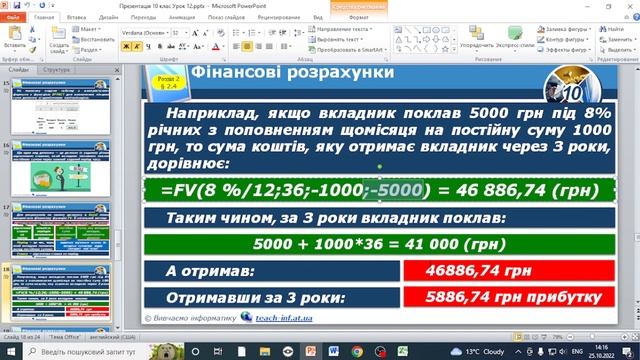Open the Shape Outline (Контур фигуры) dropdown

coord(562,39)
